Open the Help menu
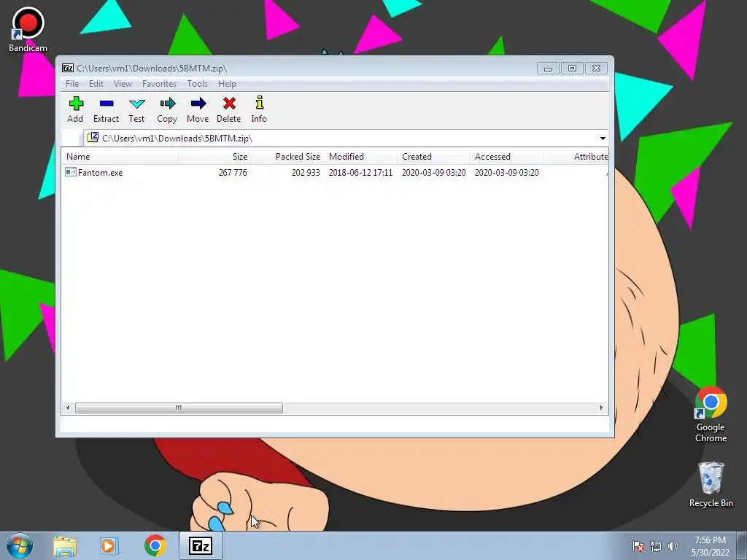The height and width of the screenshot is (560, 747). point(227,84)
